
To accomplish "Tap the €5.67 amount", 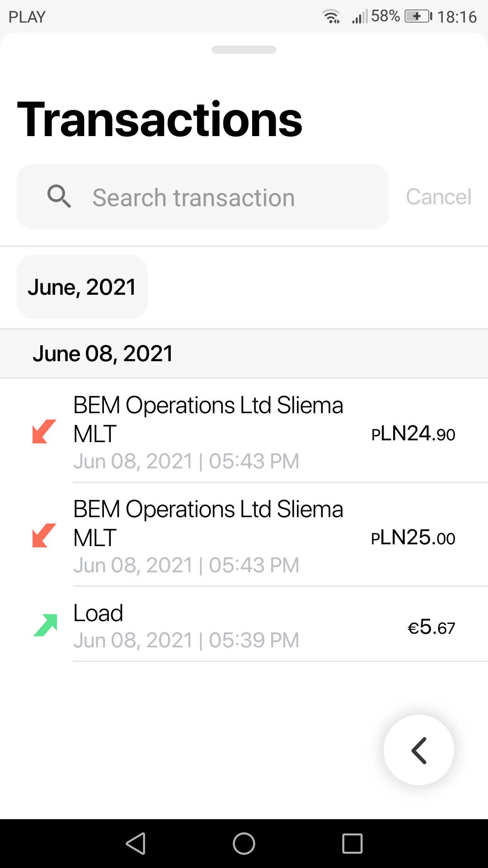I will tap(431, 627).
